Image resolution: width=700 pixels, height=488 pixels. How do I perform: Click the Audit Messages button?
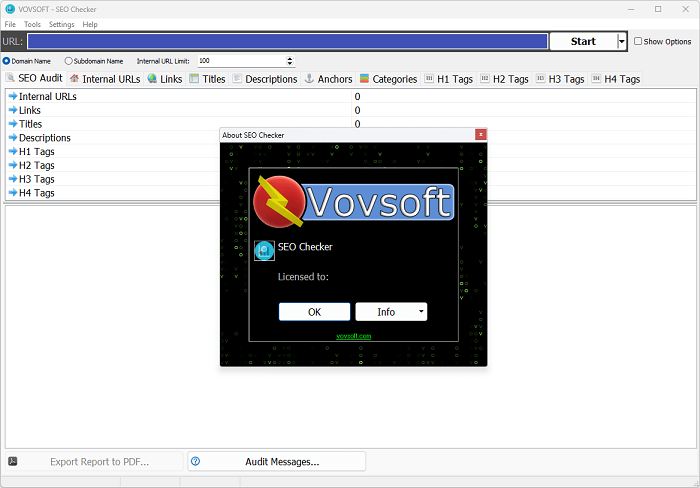(x=276, y=461)
